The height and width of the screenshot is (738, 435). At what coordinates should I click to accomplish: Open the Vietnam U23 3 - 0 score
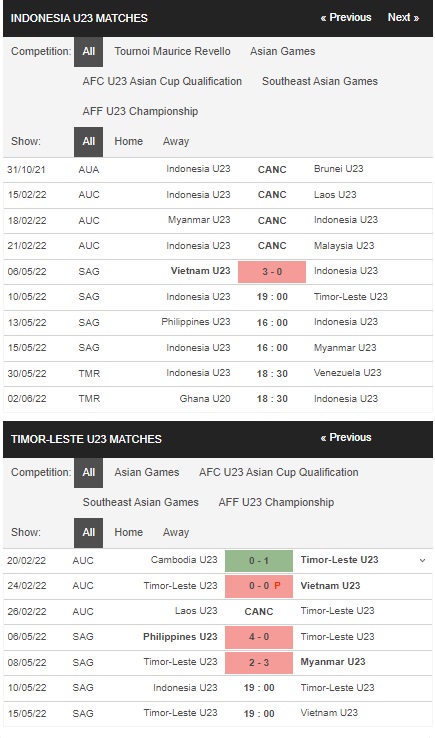(x=272, y=272)
